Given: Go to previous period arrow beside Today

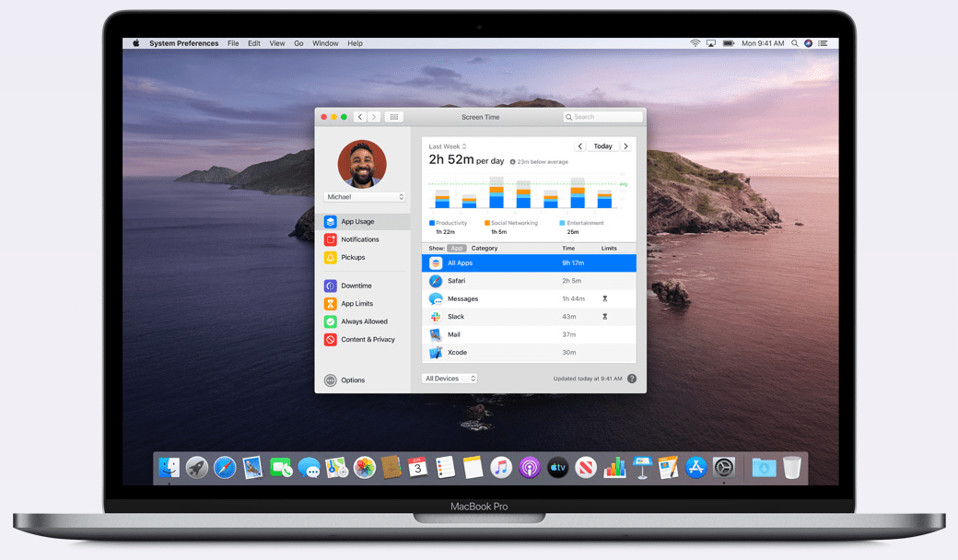Looking at the screenshot, I should [579, 146].
